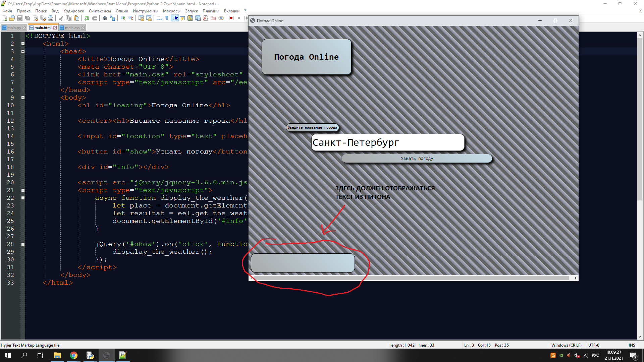Open the Запуск menu
The image size is (644, 362).
191,11
